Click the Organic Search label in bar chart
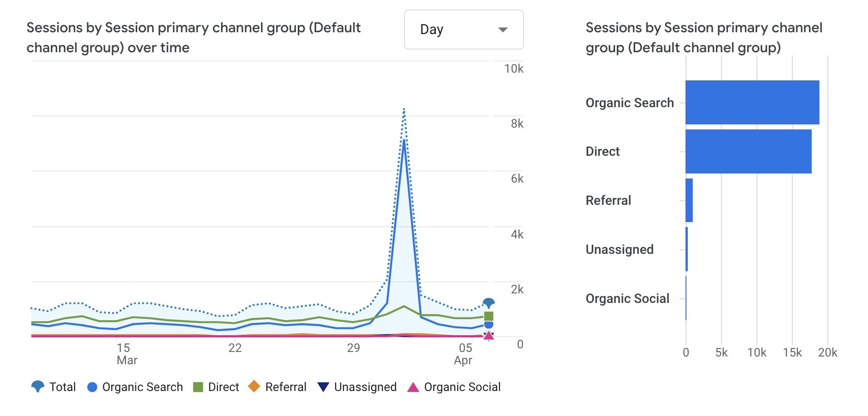The height and width of the screenshot is (416, 868). 629,103
